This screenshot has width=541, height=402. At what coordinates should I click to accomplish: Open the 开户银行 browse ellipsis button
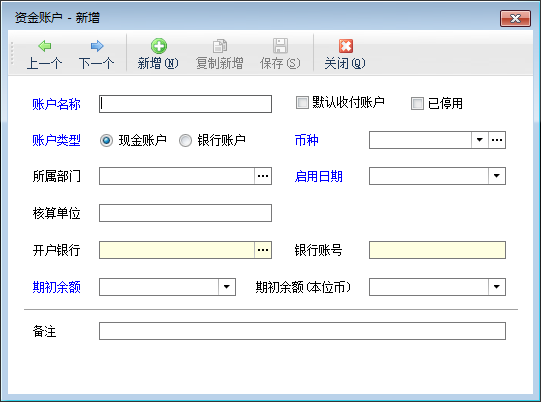point(263,250)
